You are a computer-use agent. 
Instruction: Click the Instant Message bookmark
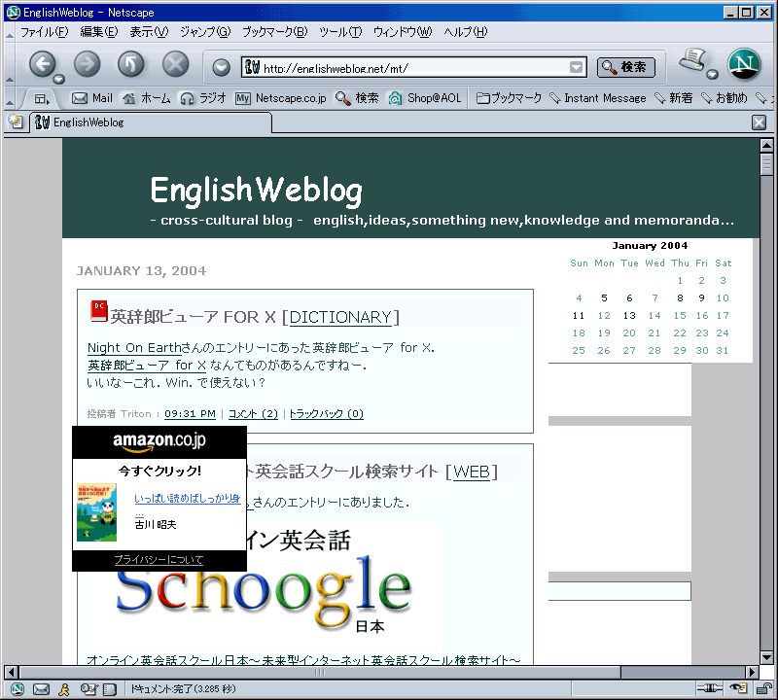pyautogui.click(x=598, y=98)
